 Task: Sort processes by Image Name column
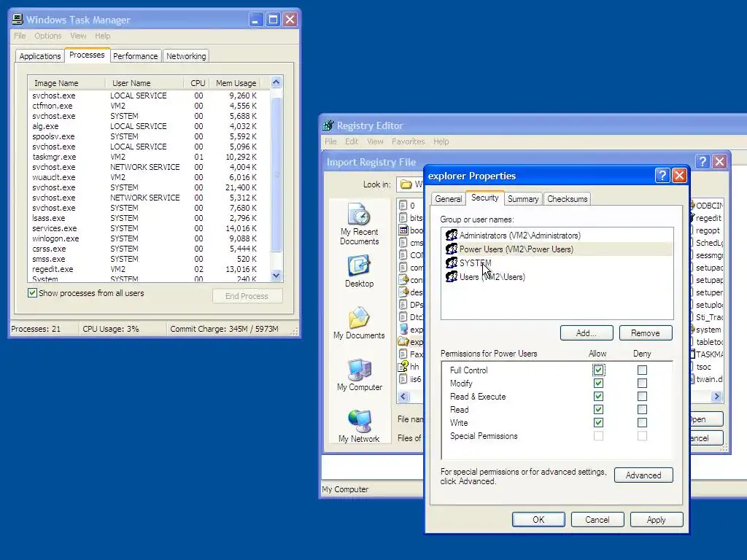[66, 83]
